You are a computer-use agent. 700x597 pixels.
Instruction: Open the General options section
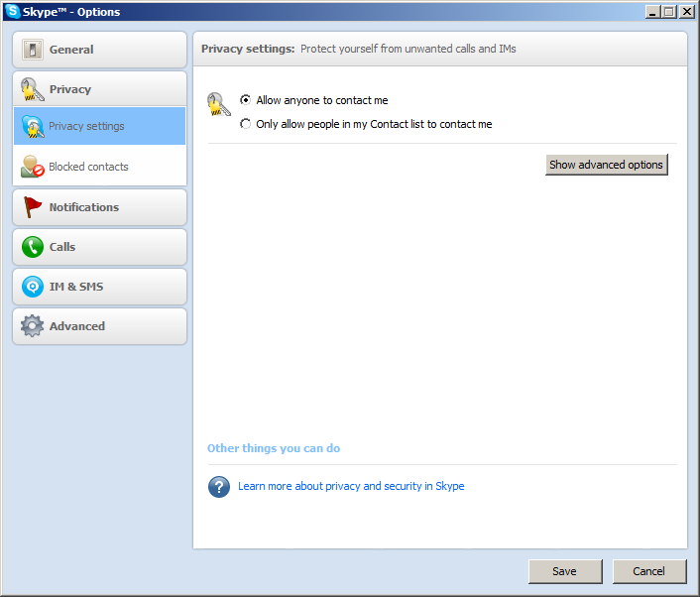[99, 50]
